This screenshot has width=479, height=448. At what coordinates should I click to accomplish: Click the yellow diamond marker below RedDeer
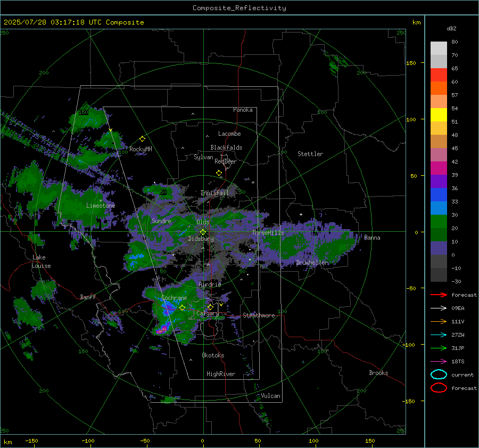click(x=219, y=173)
